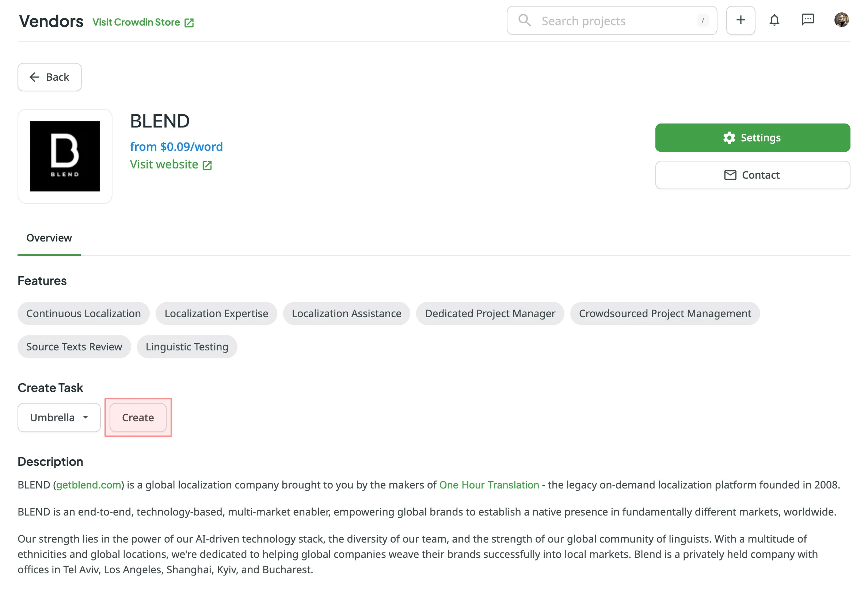Open the Umbrella project dropdown

pyautogui.click(x=59, y=418)
